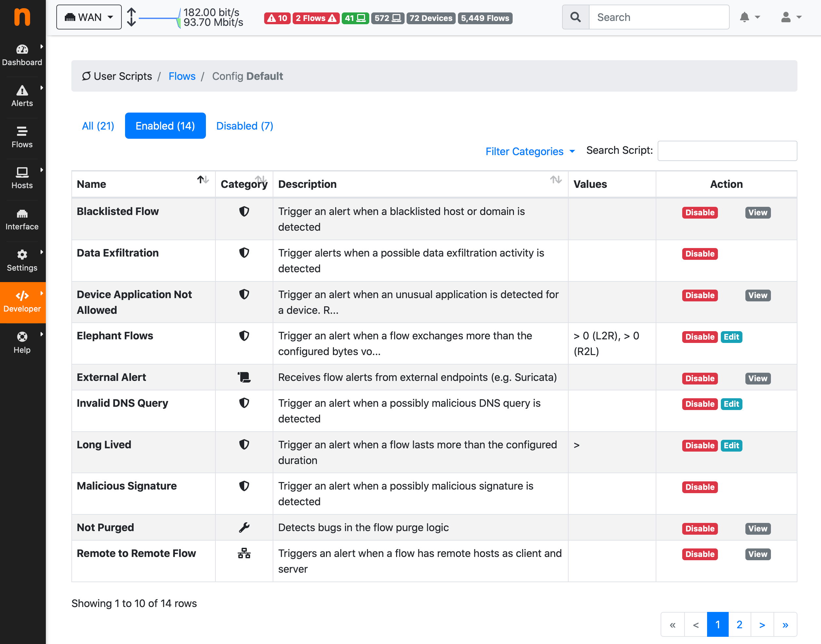
Task: Edit the Elephant Flows script
Action: pos(731,337)
